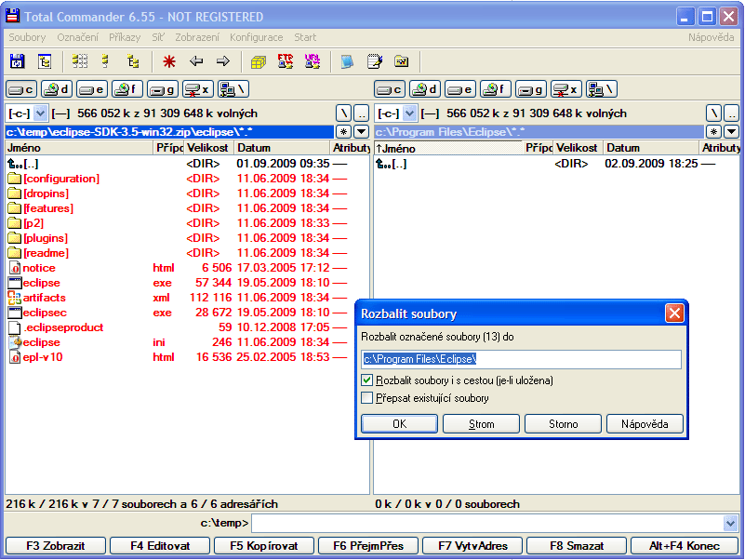
Task: Select disconnected network drive x in left drive bar
Action: (x=198, y=89)
